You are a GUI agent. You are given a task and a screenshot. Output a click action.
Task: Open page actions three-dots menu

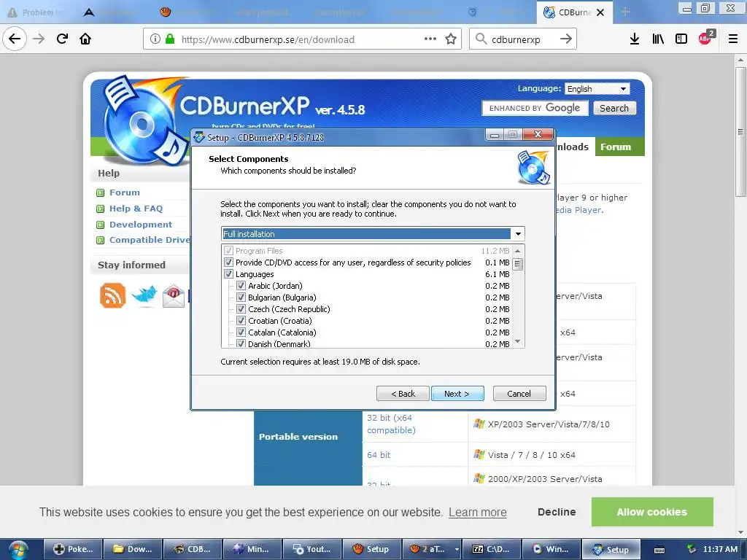pyautogui.click(x=430, y=39)
